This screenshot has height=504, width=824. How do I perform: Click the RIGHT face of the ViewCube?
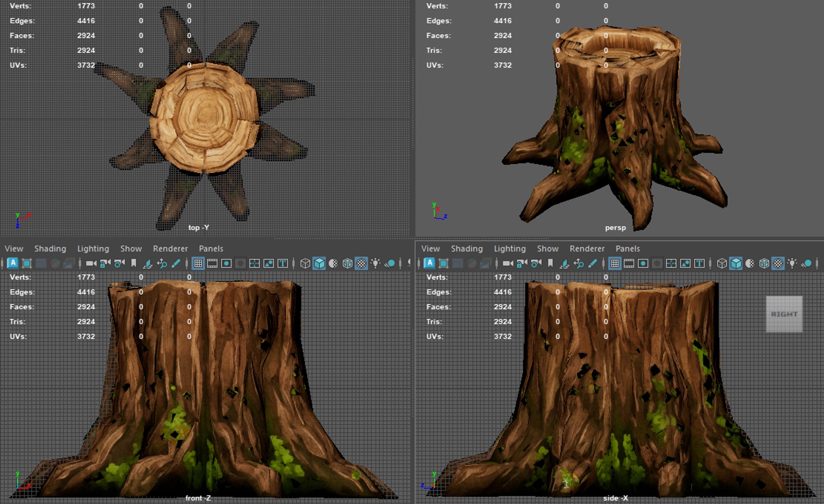(x=784, y=314)
